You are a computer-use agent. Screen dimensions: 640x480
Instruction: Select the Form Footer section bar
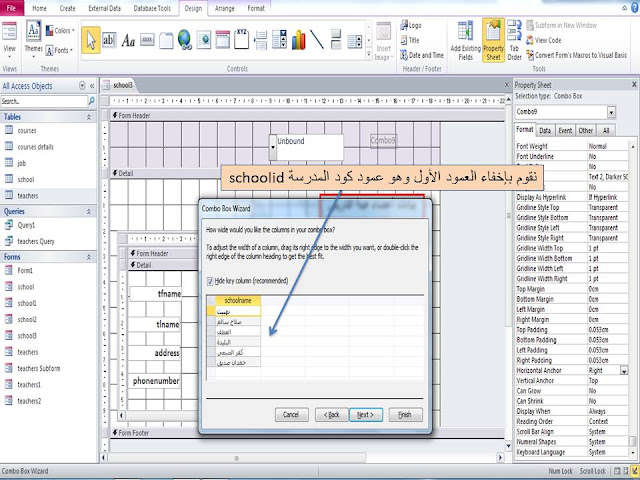point(308,433)
